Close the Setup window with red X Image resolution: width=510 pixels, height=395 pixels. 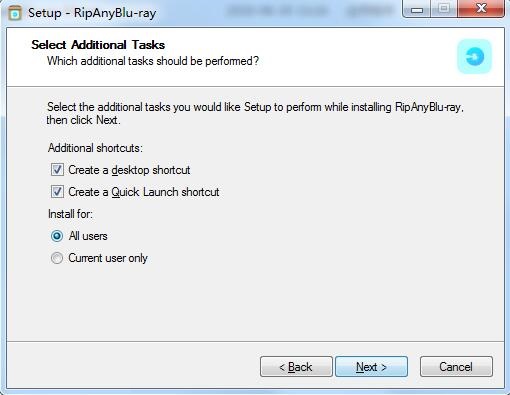(x=481, y=9)
